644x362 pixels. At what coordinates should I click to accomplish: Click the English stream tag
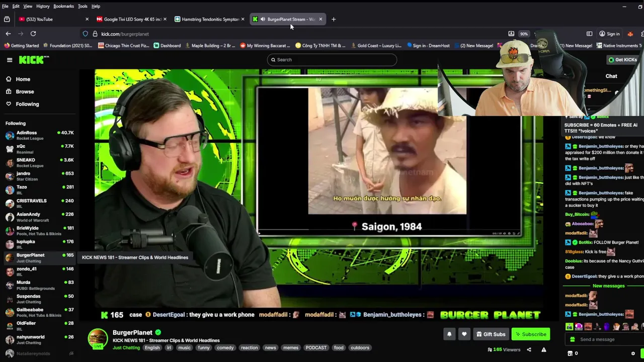coord(152,347)
